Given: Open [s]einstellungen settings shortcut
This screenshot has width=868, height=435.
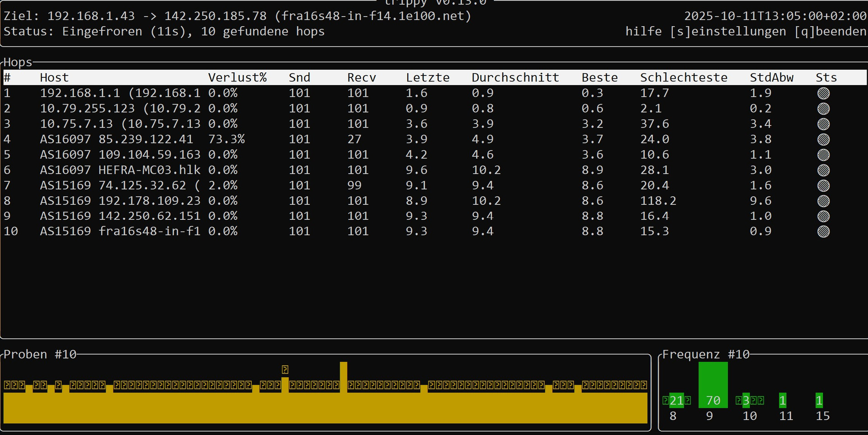Looking at the screenshot, I should point(728,31).
